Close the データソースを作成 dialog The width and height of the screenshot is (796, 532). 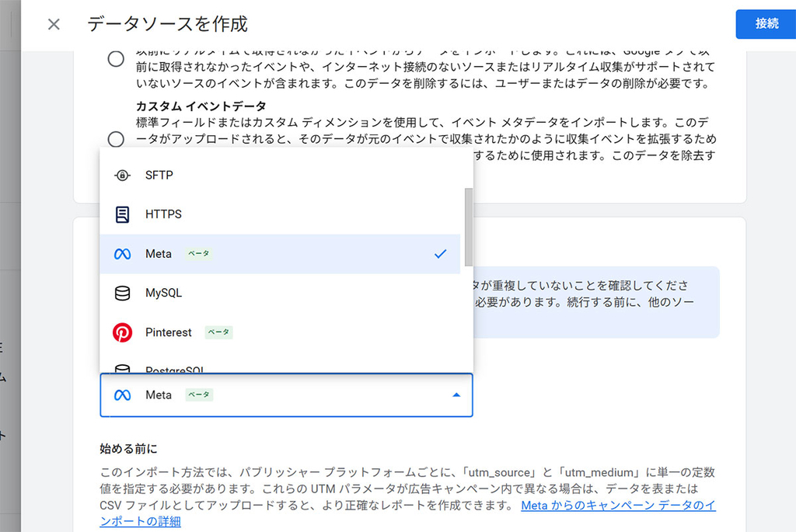[x=54, y=24]
